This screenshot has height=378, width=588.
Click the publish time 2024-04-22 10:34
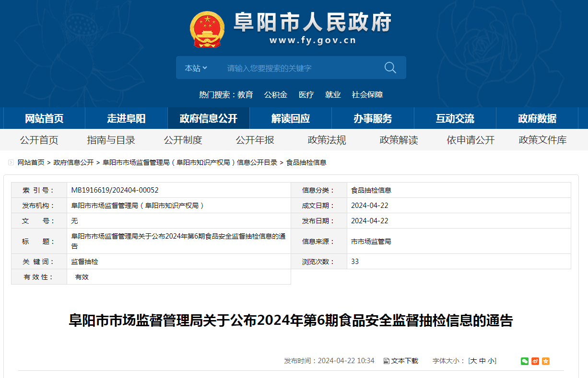[x=346, y=361]
